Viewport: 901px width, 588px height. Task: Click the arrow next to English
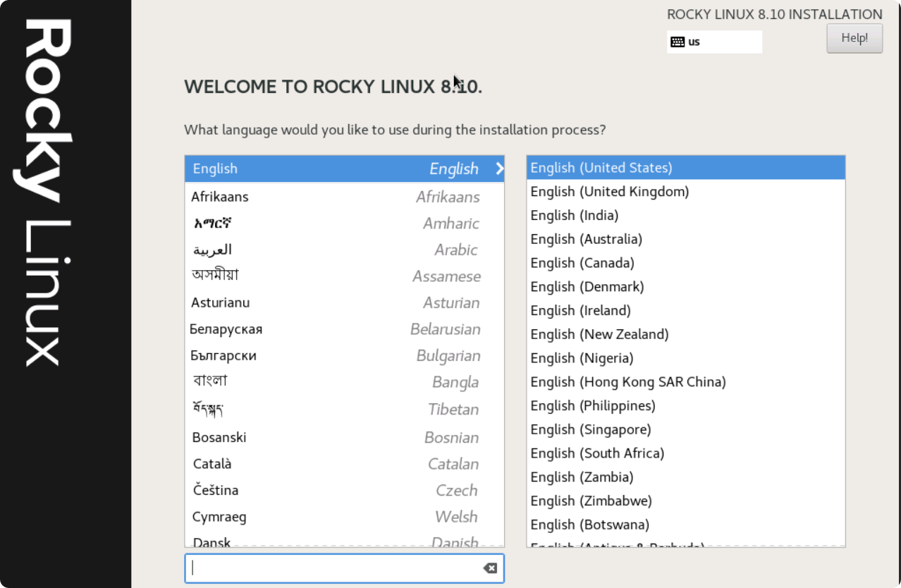point(499,169)
